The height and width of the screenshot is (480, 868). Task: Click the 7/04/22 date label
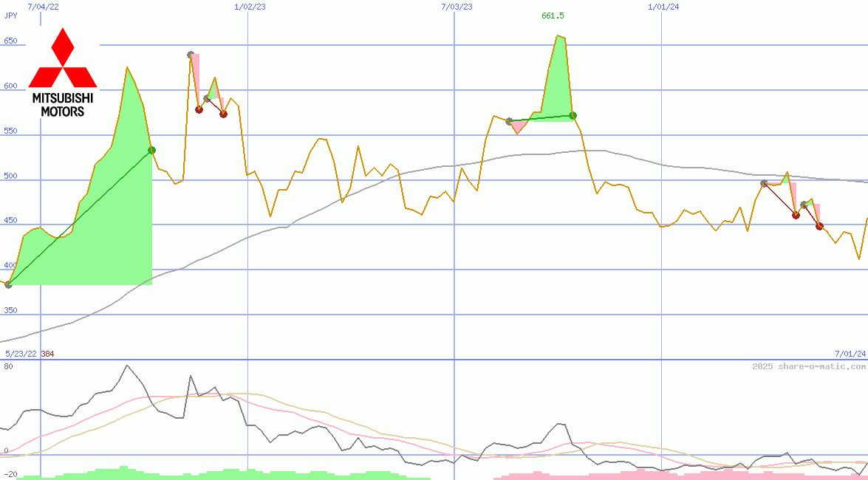[41, 7]
